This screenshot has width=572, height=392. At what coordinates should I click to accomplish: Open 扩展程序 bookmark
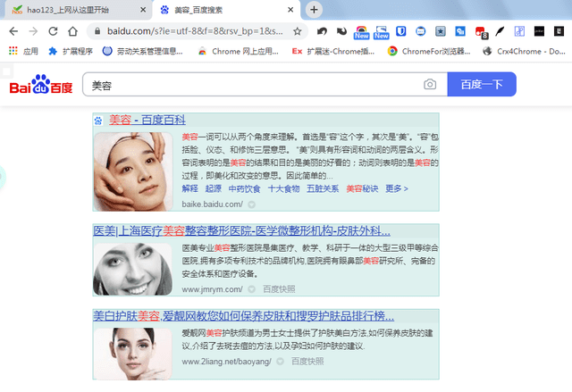71,52
